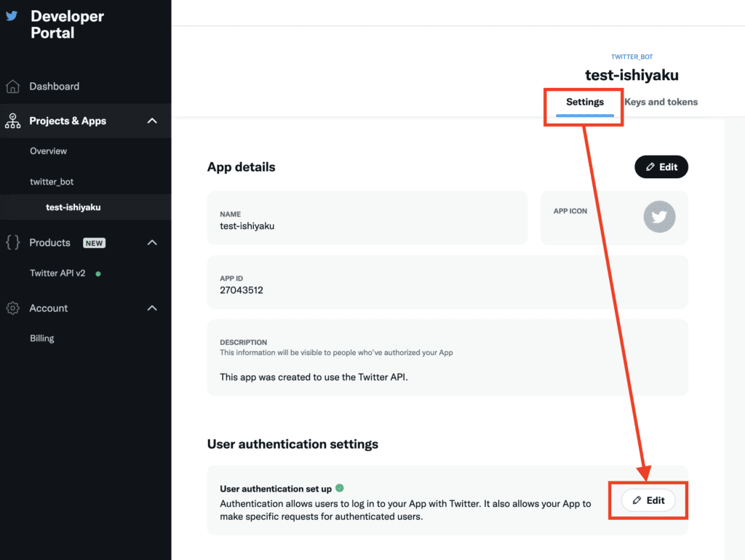Select the twitter_bot project

pos(52,182)
